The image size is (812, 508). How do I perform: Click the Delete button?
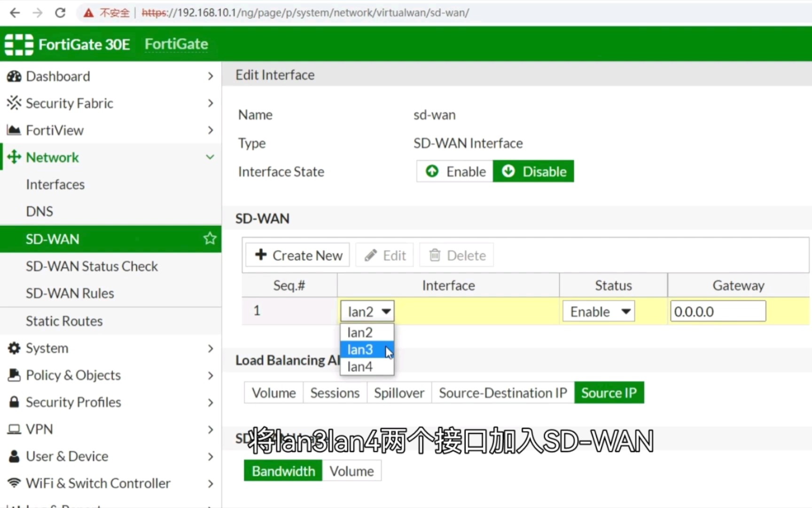[457, 255]
